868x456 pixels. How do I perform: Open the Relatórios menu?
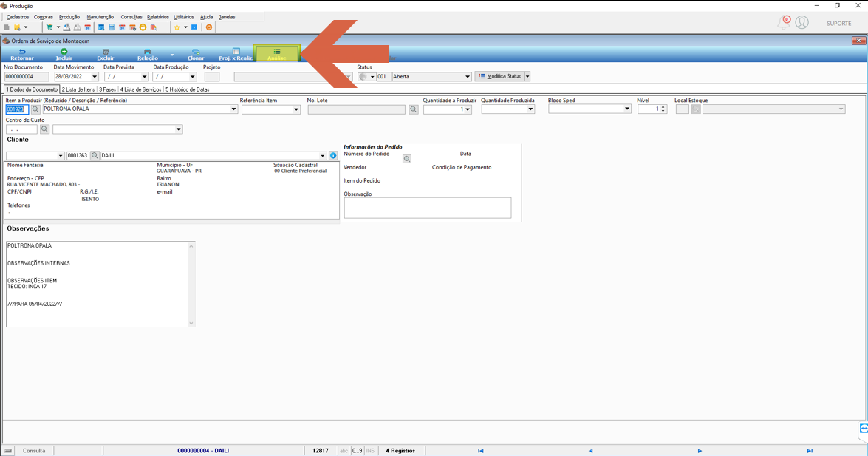[x=158, y=17]
